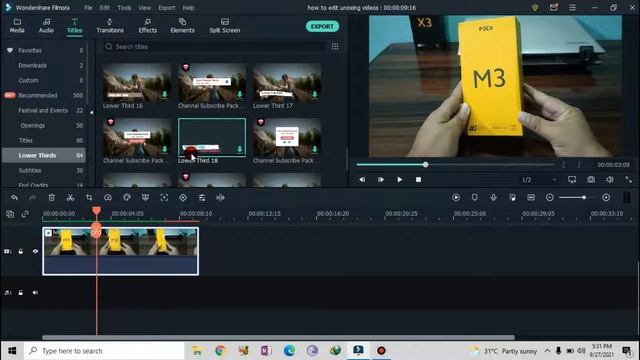Open the Tools menu

[x=124, y=8]
